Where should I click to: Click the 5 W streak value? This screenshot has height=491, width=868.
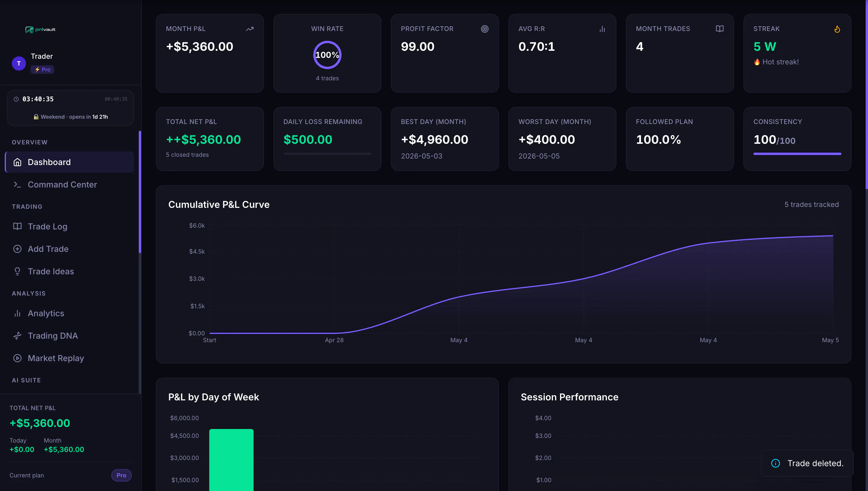(765, 47)
